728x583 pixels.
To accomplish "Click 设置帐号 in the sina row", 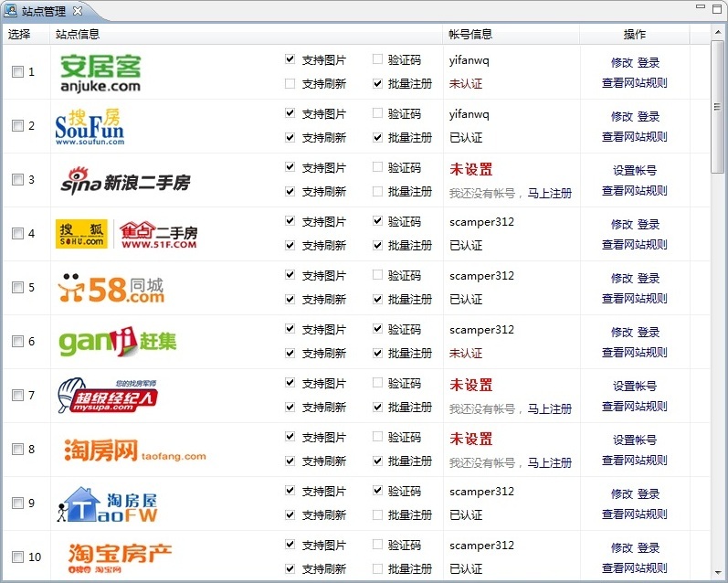I will 635,171.
